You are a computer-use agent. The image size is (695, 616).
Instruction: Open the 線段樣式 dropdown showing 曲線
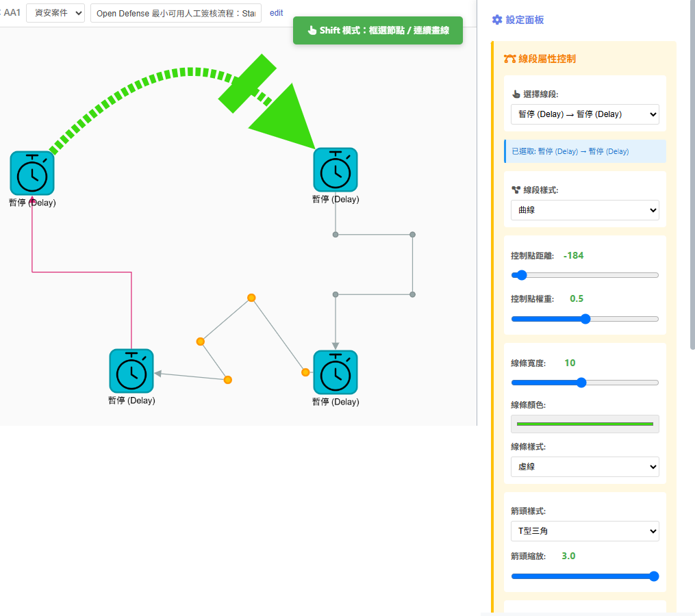(x=585, y=210)
